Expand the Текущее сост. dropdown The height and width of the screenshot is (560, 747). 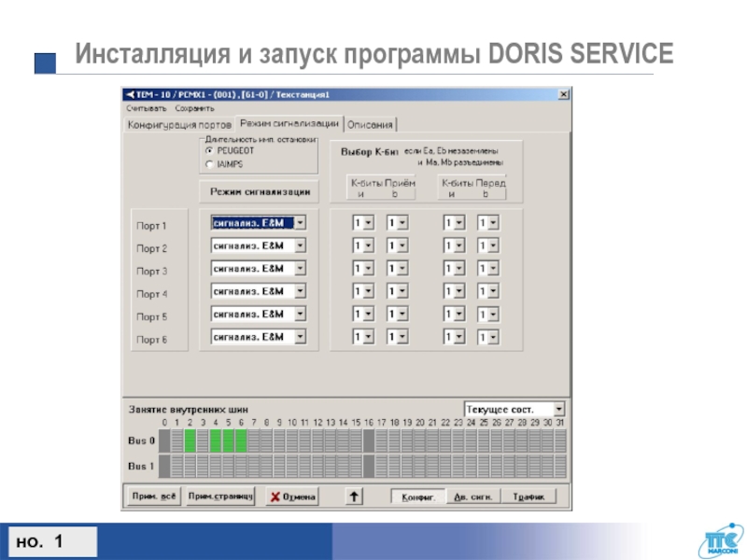click(x=558, y=410)
